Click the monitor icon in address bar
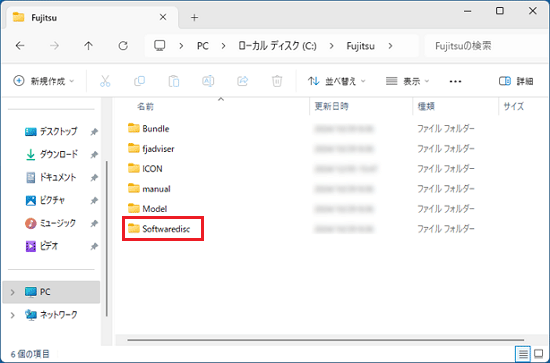This screenshot has height=363, width=550. tap(160, 46)
